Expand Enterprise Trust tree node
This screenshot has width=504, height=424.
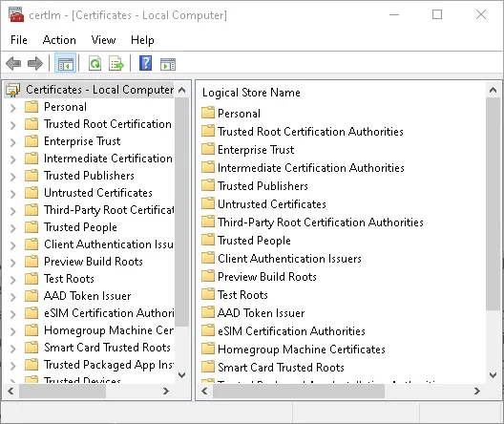pos(12,142)
